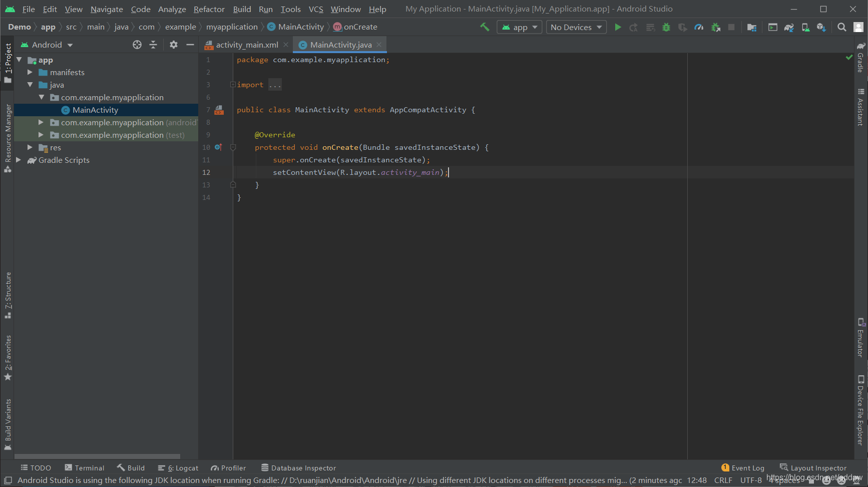Open the Layout Inspector
The height and width of the screenshot is (487, 868).
[x=813, y=468]
